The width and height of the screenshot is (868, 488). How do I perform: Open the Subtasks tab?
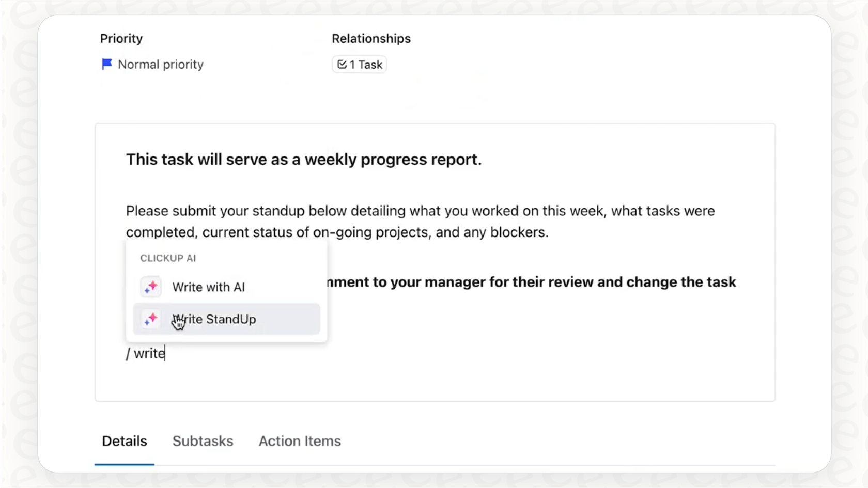[x=203, y=441]
